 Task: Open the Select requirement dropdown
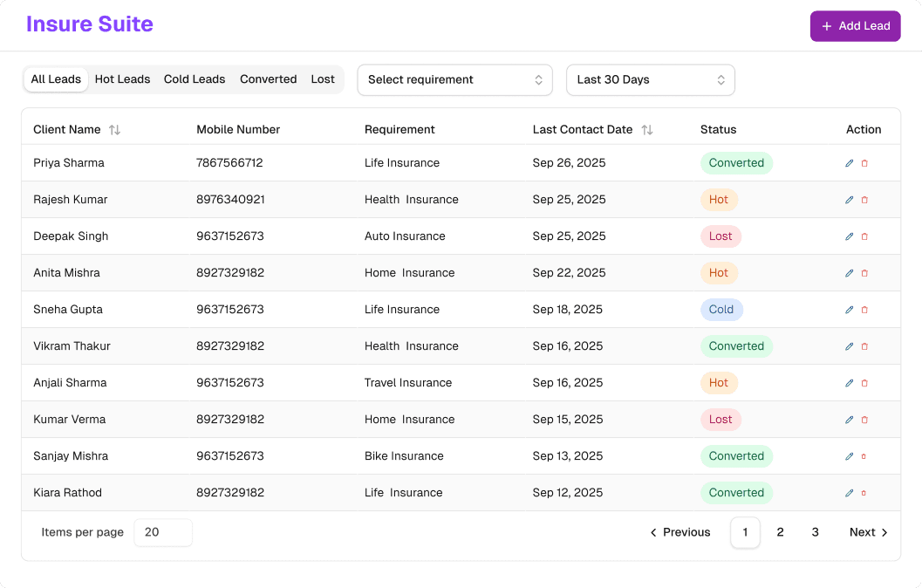point(454,80)
